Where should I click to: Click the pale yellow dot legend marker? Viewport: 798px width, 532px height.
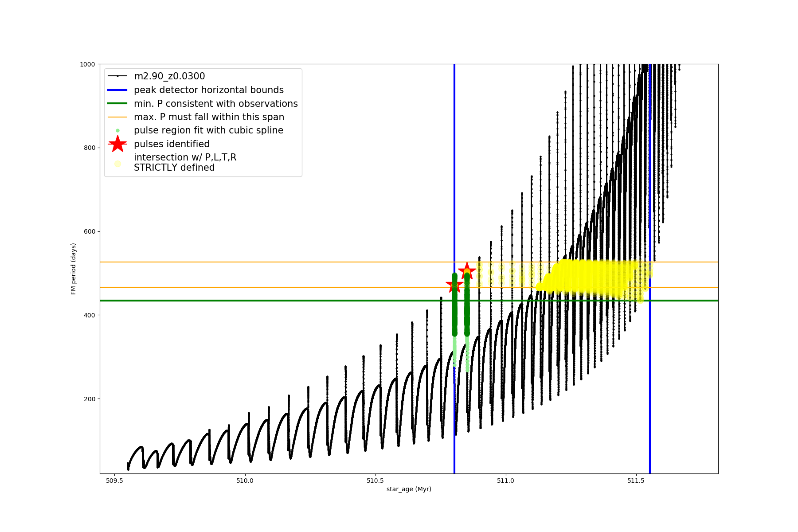click(x=117, y=164)
